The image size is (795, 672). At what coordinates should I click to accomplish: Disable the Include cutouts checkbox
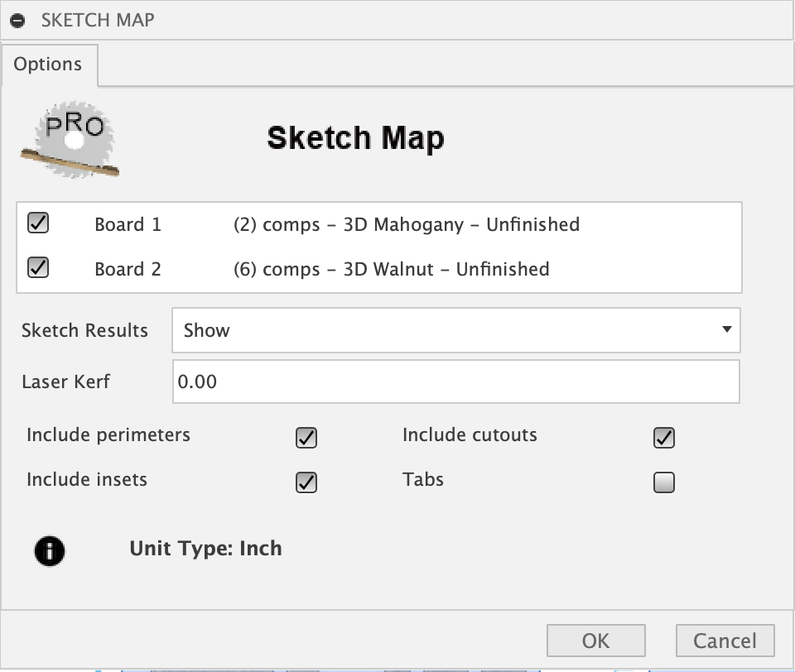pyautogui.click(x=663, y=438)
